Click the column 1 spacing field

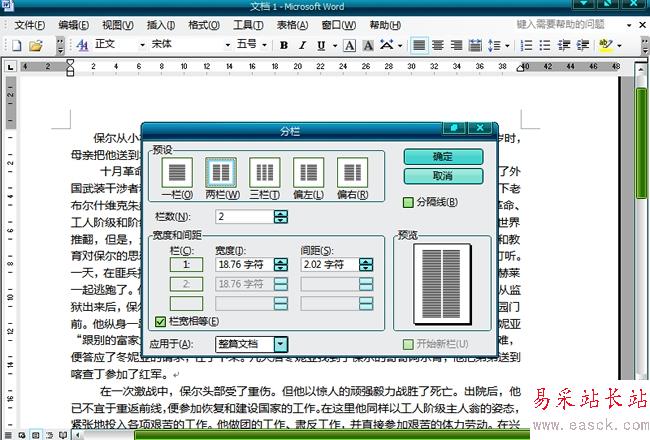[x=330, y=265]
